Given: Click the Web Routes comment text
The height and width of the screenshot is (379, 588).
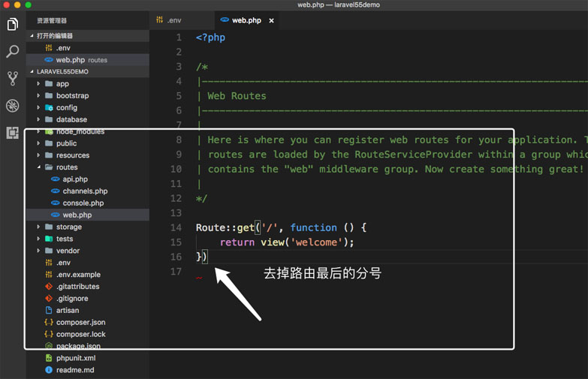Looking at the screenshot, I should (x=237, y=96).
